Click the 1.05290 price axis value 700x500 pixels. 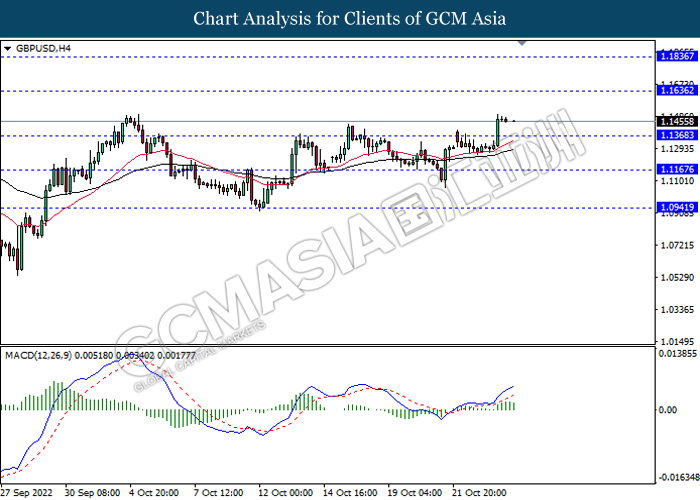click(x=677, y=277)
